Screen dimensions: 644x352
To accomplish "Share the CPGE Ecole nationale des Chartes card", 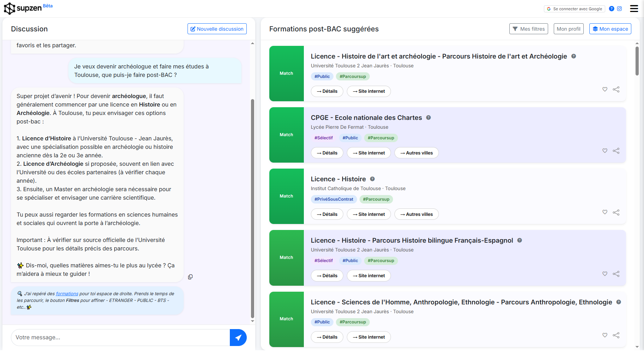I will point(616,151).
